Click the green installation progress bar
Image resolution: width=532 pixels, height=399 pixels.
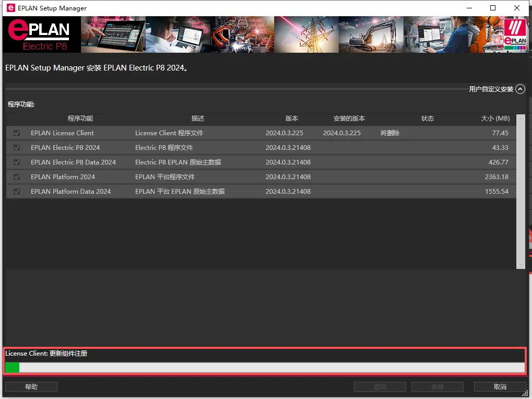click(x=265, y=368)
